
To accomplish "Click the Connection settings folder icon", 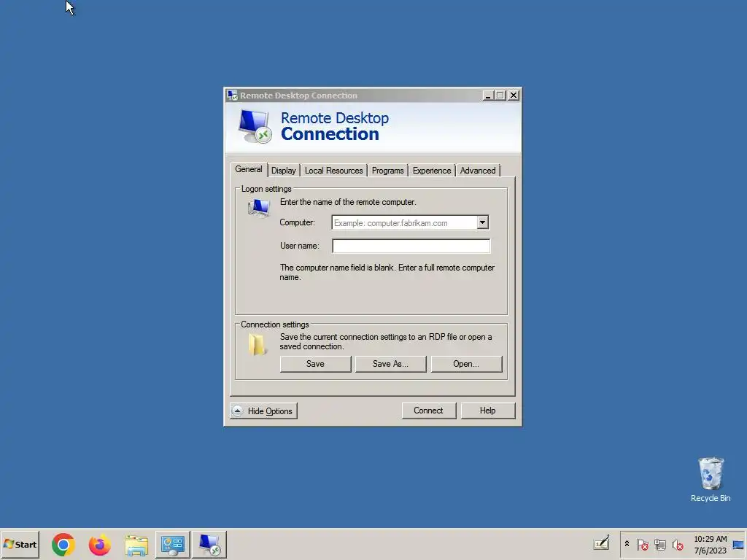I will click(x=257, y=344).
